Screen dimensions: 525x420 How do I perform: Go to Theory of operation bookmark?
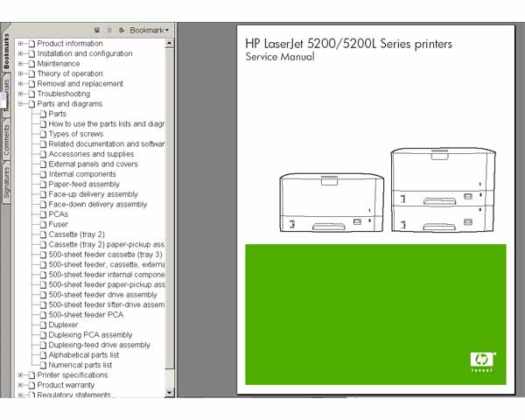tap(70, 73)
